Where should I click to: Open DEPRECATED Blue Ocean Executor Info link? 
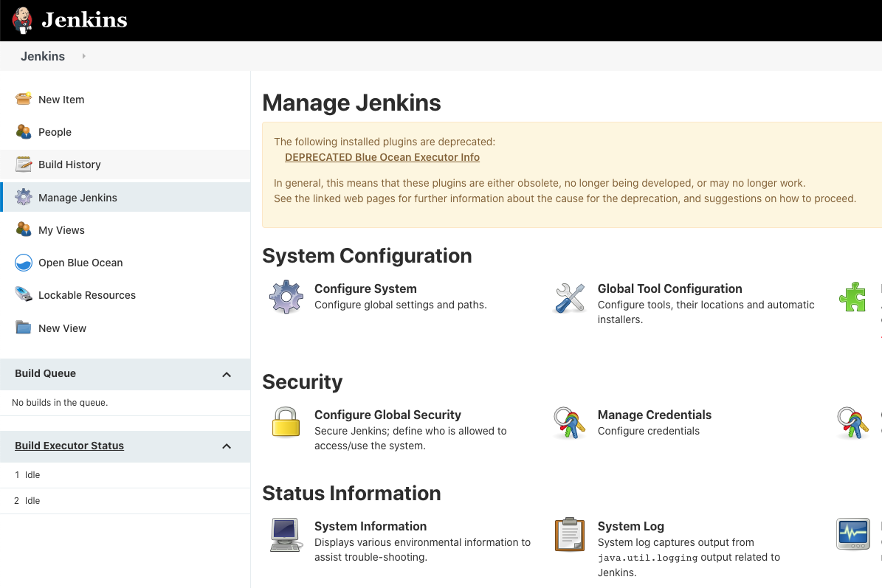point(382,157)
